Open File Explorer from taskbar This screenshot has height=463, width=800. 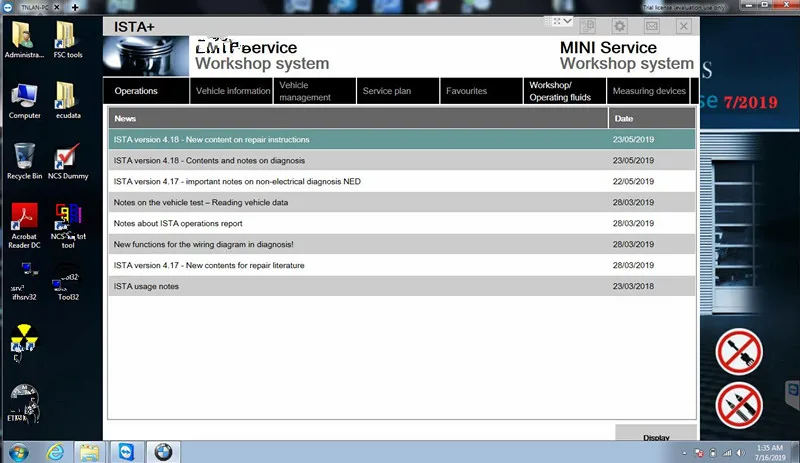(89, 452)
